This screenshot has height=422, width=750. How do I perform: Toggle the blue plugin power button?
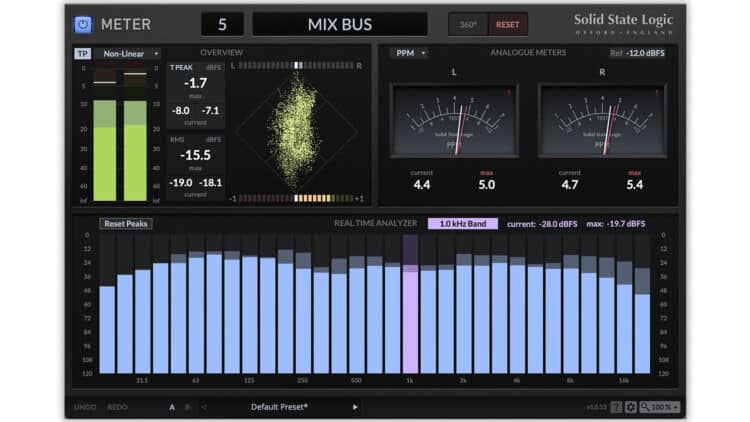(x=83, y=24)
